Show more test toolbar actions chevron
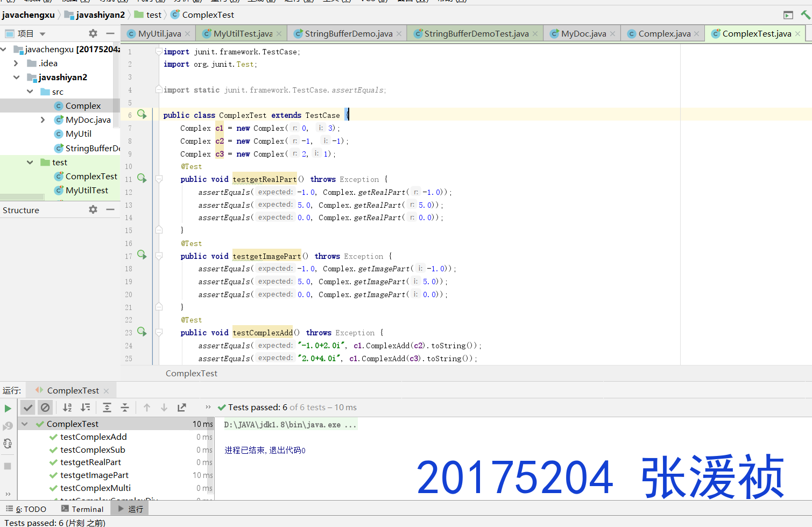 click(x=208, y=407)
